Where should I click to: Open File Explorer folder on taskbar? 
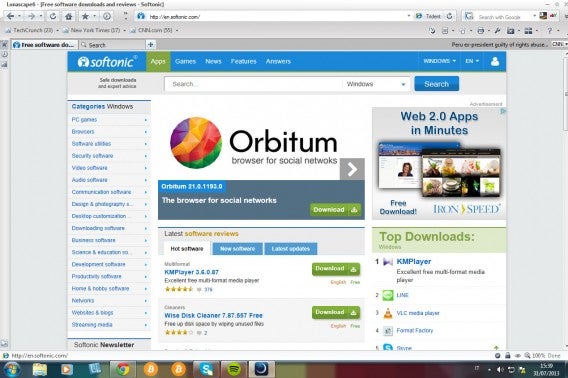(x=39, y=369)
